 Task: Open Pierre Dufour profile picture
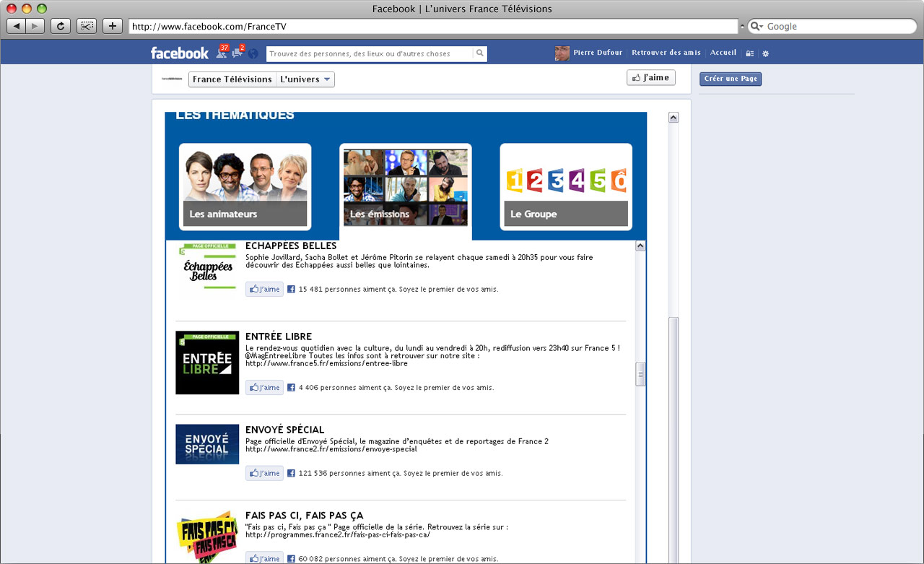click(x=562, y=53)
